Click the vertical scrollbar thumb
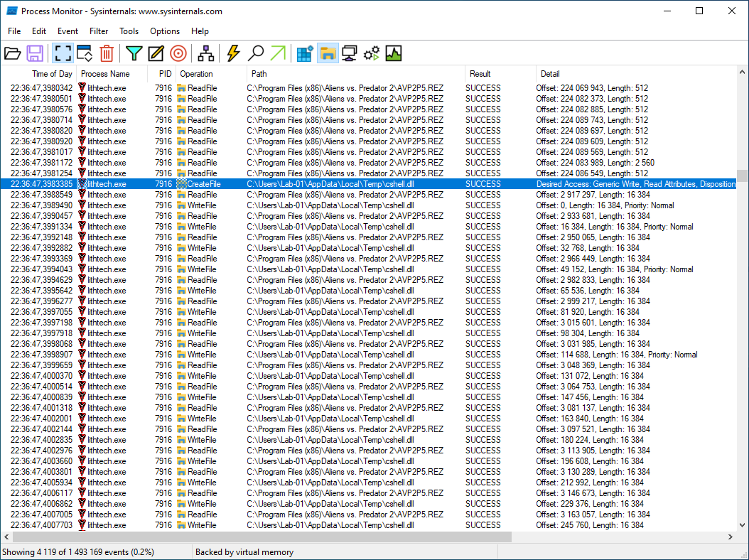This screenshot has width=749, height=560. (742, 176)
